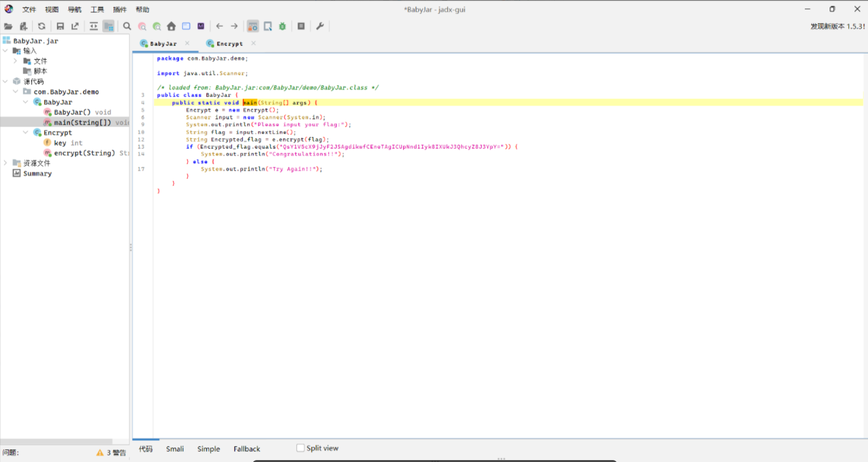Go to main activity home icon
Viewport: 868px width, 462px height.
[171, 26]
